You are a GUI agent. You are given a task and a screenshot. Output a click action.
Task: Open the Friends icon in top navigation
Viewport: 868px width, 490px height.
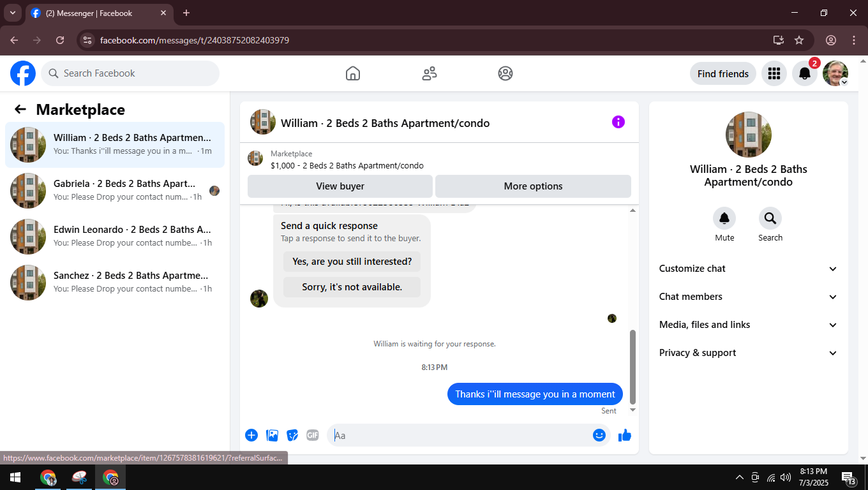pyautogui.click(x=430, y=73)
